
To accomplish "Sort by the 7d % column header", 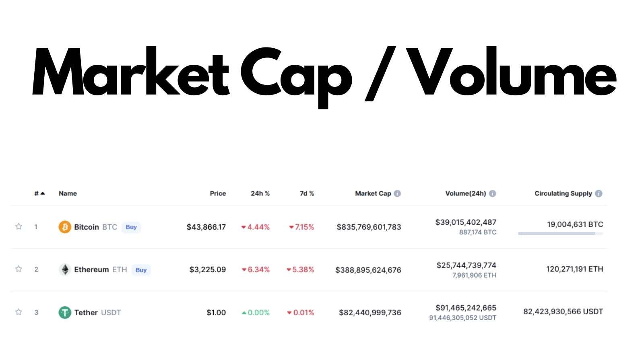I will point(307,193).
